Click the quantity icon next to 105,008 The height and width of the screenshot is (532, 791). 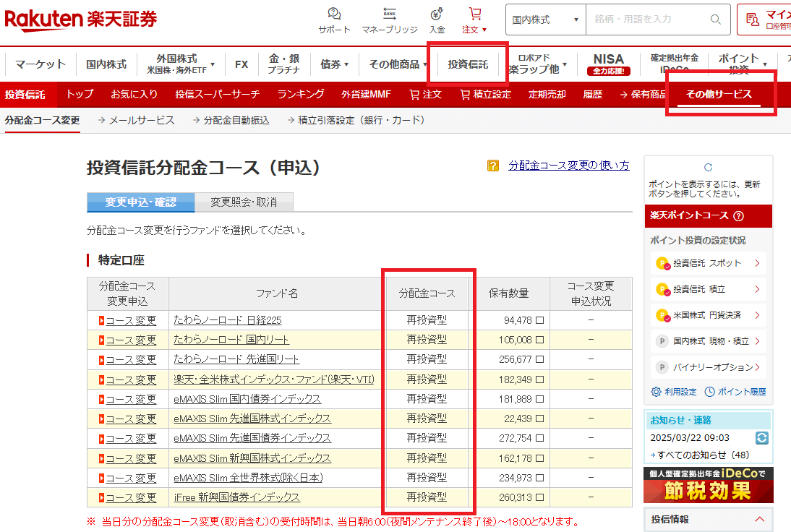click(540, 340)
